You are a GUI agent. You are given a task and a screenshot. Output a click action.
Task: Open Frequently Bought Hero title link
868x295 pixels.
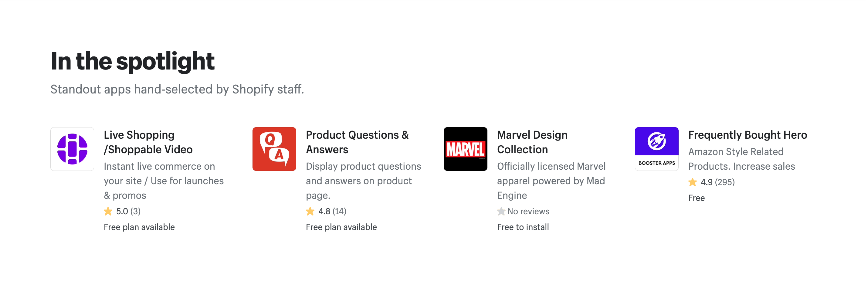[748, 135]
